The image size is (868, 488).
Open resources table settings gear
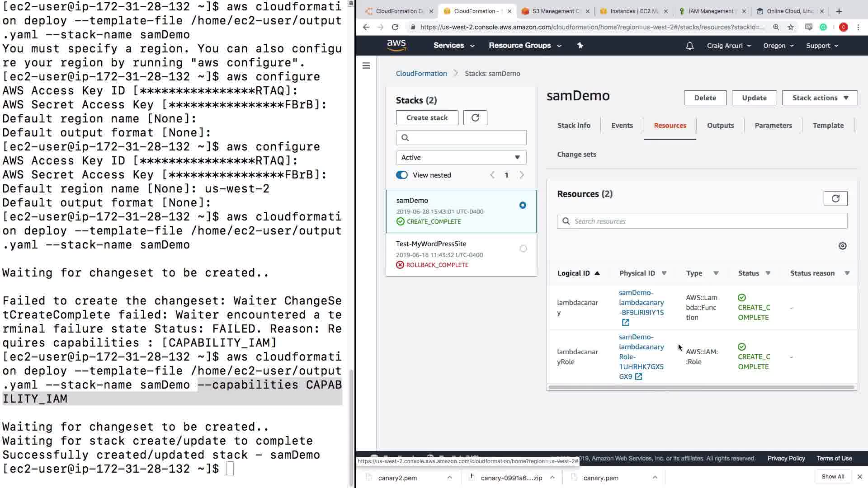(842, 246)
